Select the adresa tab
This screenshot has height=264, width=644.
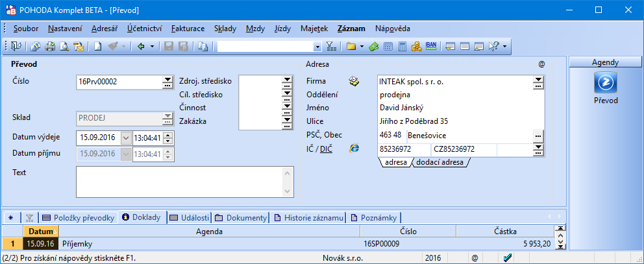(x=396, y=162)
